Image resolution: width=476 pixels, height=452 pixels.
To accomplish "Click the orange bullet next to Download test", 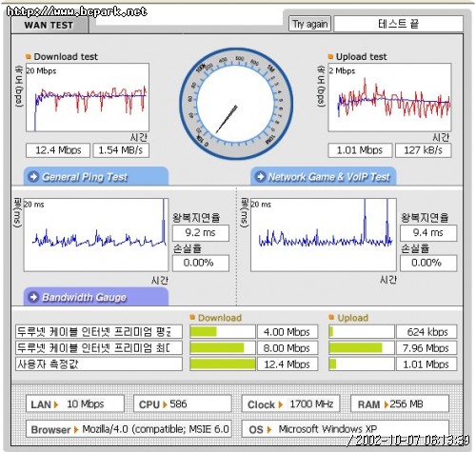I will [29, 57].
